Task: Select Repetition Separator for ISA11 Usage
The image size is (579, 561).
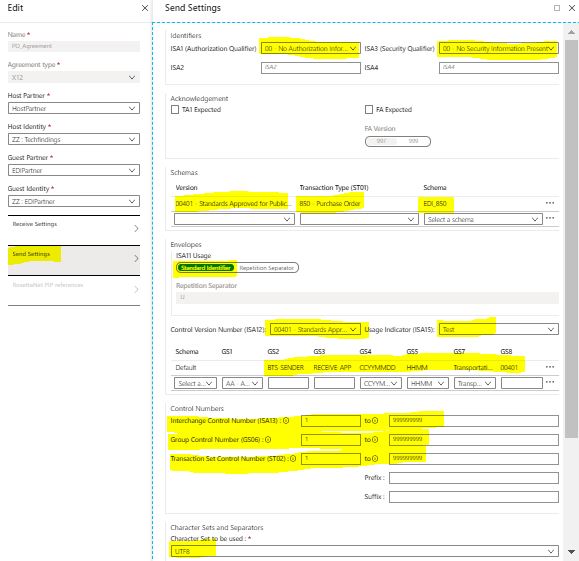Action: click(x=267, y=268)
